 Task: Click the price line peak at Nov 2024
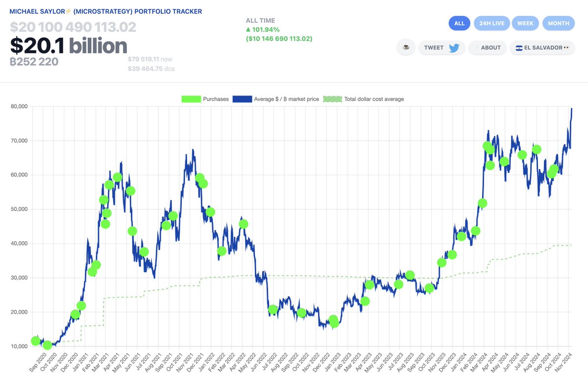tap(571, 109)
